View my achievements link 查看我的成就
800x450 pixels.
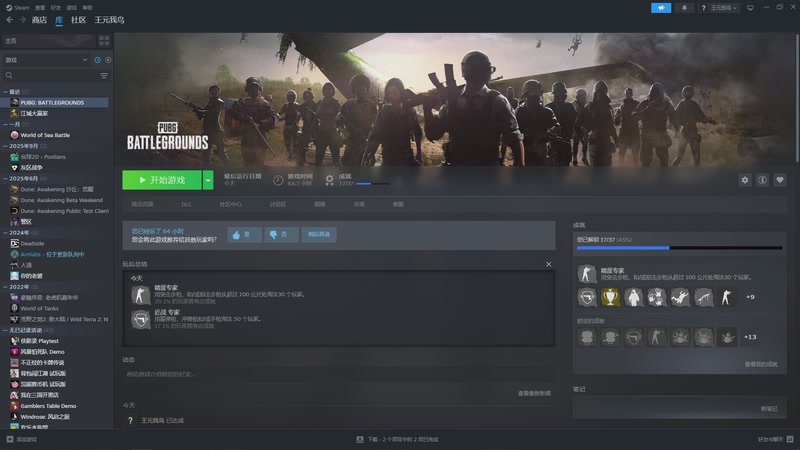click(x=761, y=364)
